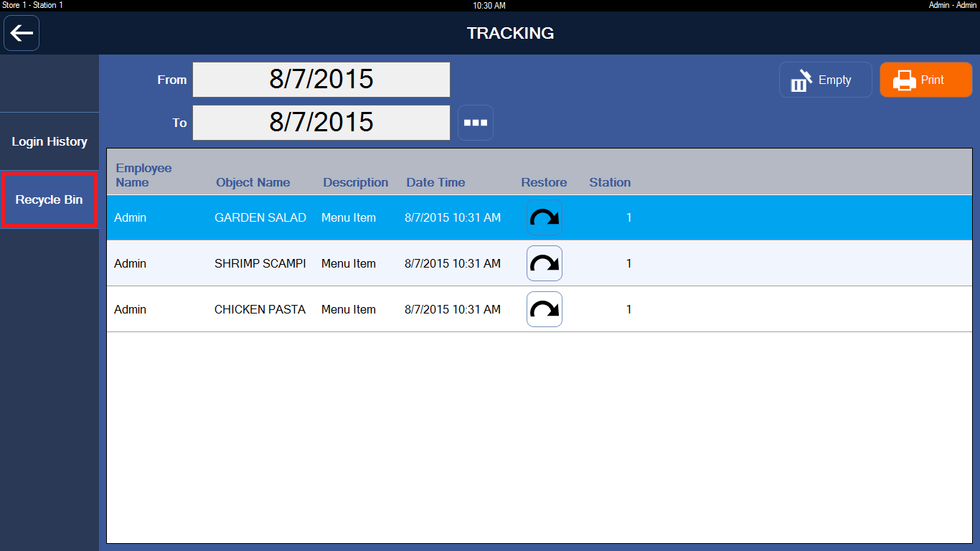Edit the To date field

[x=321, y=123]
